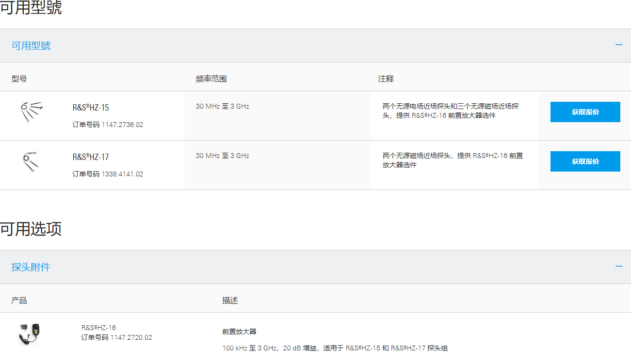Open the R&S HZ-15 probe set image
The height and width of the screenshot is (364, 631).
click(x=31, y=111)
